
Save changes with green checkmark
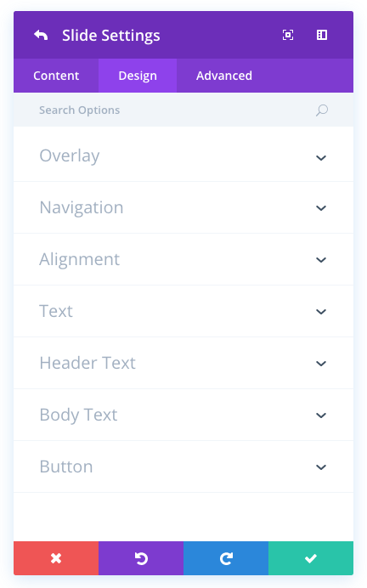(x=311, y=558)
